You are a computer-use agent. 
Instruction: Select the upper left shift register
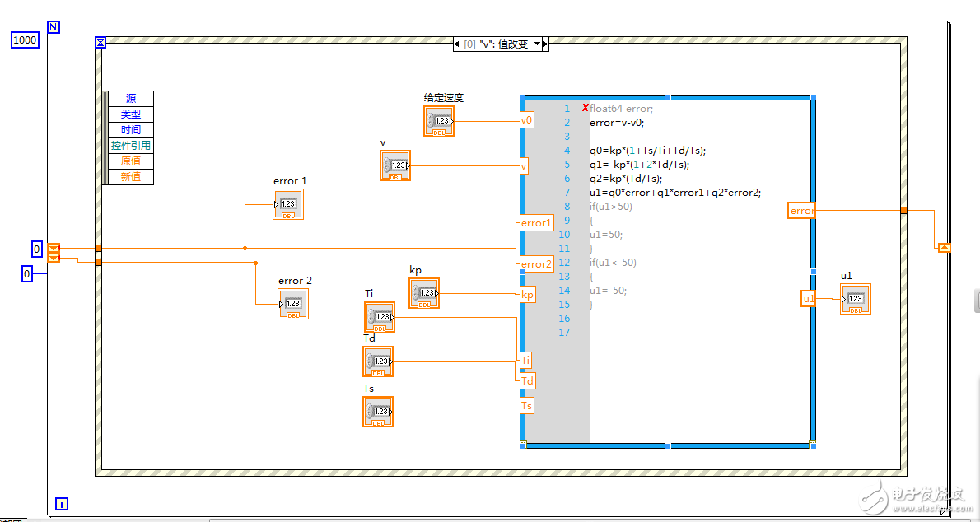coord(54,248)
